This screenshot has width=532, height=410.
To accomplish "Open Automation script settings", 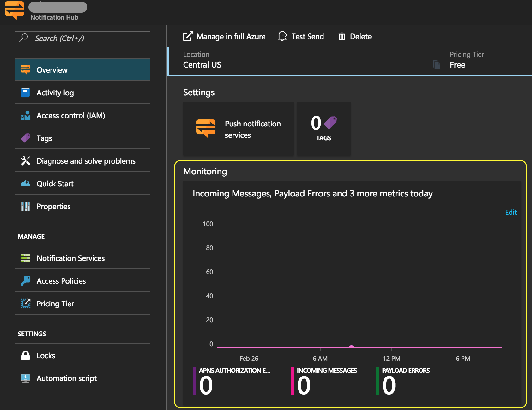I will click(82, 378).
